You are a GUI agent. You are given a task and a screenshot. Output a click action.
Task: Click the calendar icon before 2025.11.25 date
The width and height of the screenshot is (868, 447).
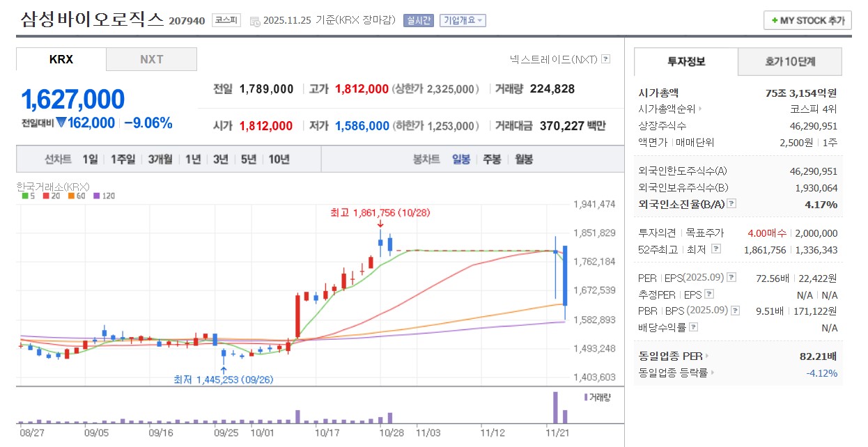(254, 21)
